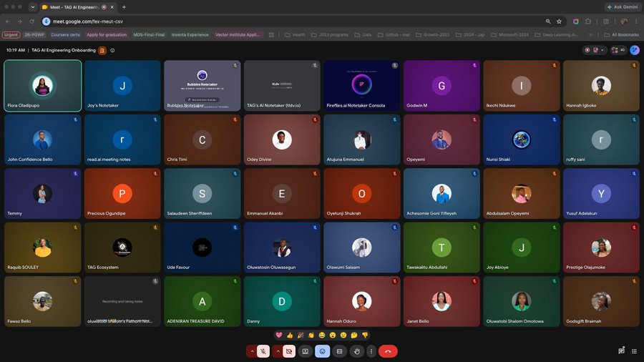Image resolution: width=644 pixels, height=362 pixels.
Task: Raise your hand in the meeting
Action: (x=356, y=351)
